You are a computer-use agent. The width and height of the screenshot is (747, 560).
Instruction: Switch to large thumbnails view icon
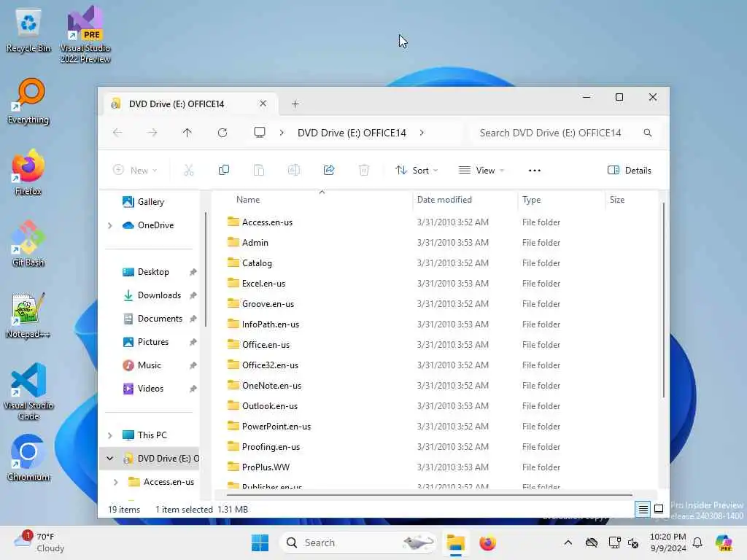click(x=659, y=509)
